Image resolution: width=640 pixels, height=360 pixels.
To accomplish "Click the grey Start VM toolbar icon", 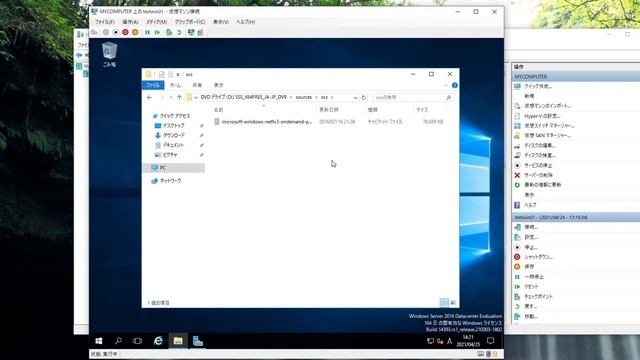I will pyautogui.click(x=106, y=32).
